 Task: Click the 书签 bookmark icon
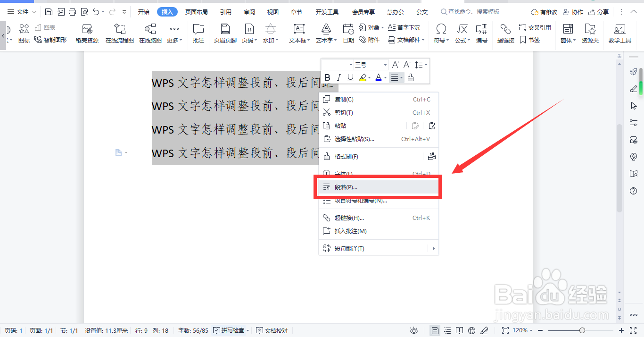530,40
